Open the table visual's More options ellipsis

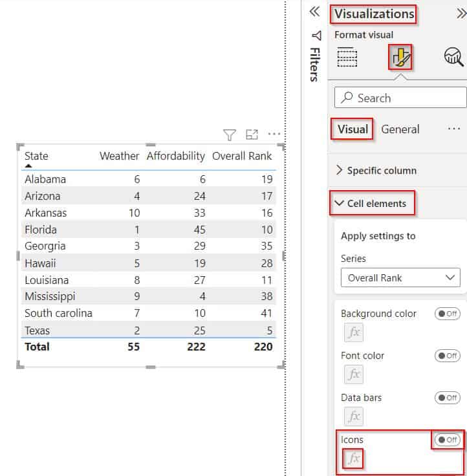[x=274, y=134]
